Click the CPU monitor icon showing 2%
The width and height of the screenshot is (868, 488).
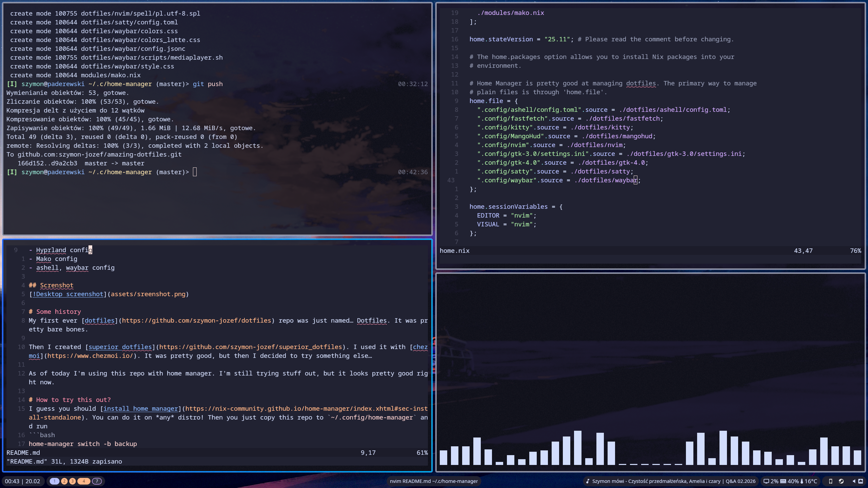[x=766, y=481]
